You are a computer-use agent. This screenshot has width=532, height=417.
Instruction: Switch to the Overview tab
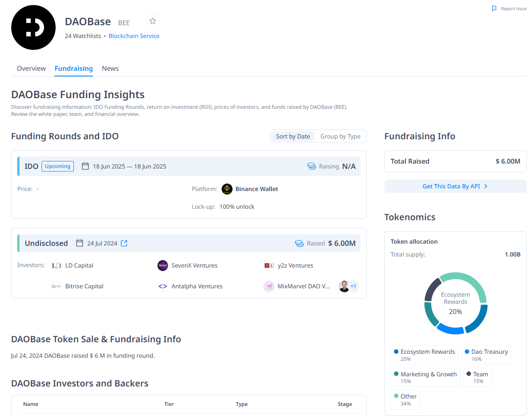31,68
